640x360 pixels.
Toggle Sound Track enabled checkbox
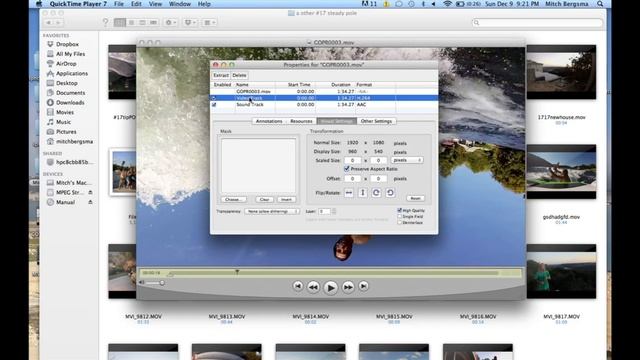click(214, 105)
